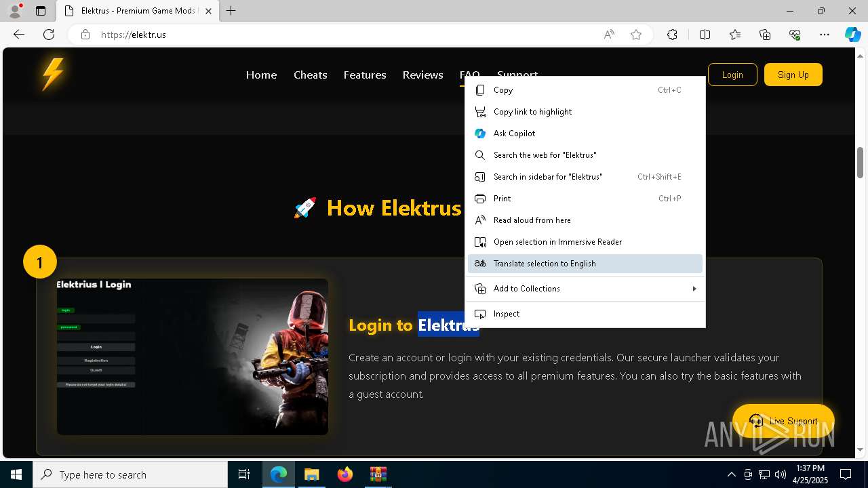Select Copy in the context menu
Screen dimensions: 868x488
585,90
